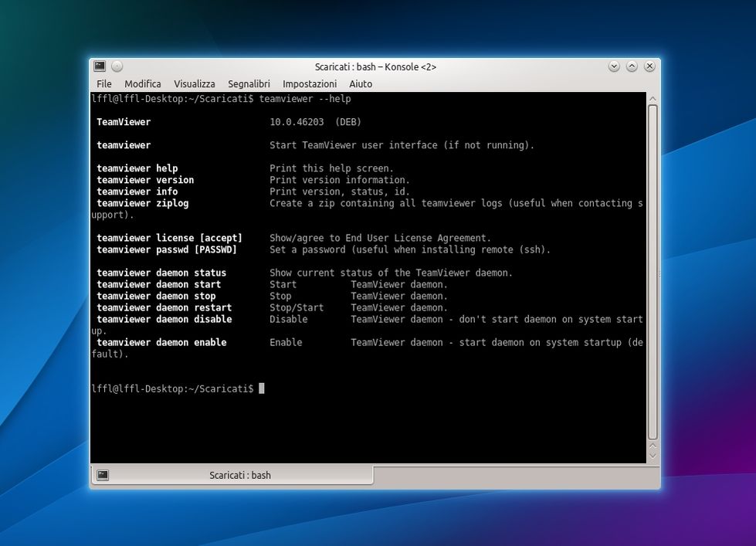This screenshot has height=546, width=756.
Task: Click 'Show current status of the TeamViewer daemon.'
Action: point(391,273)
